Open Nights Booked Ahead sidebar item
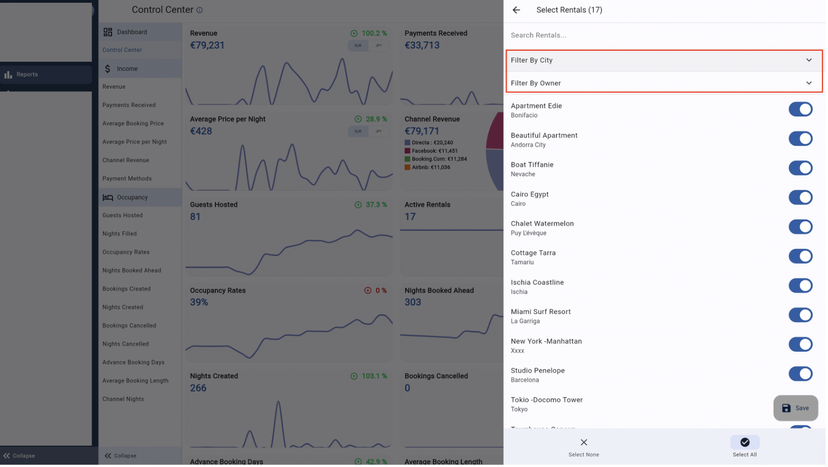 [x=132, y=271]
